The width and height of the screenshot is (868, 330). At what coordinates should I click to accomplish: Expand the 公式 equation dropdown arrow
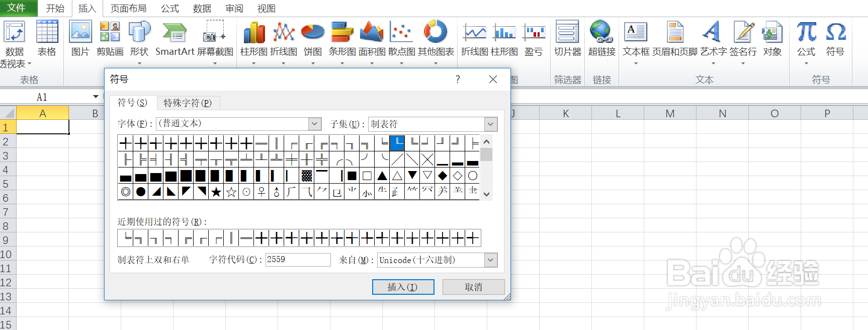[806, 63]
